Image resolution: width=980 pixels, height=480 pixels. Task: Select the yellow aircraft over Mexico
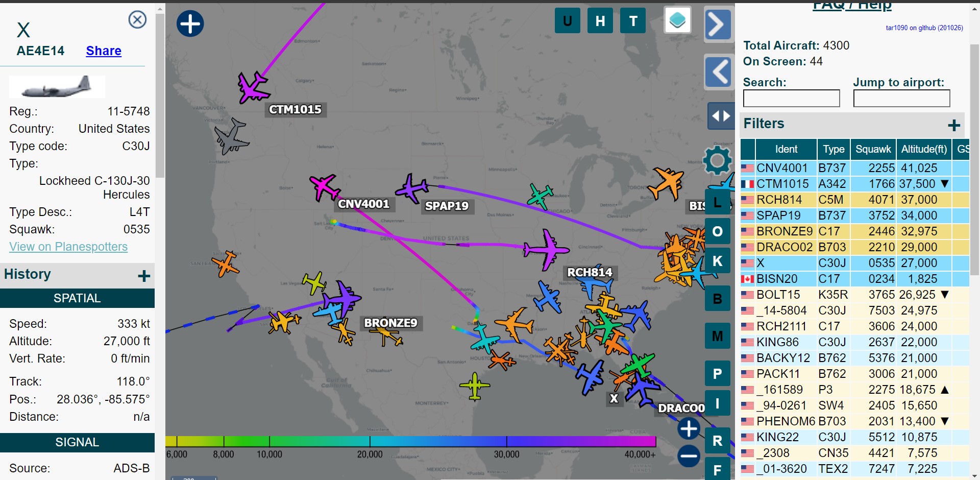475,386
